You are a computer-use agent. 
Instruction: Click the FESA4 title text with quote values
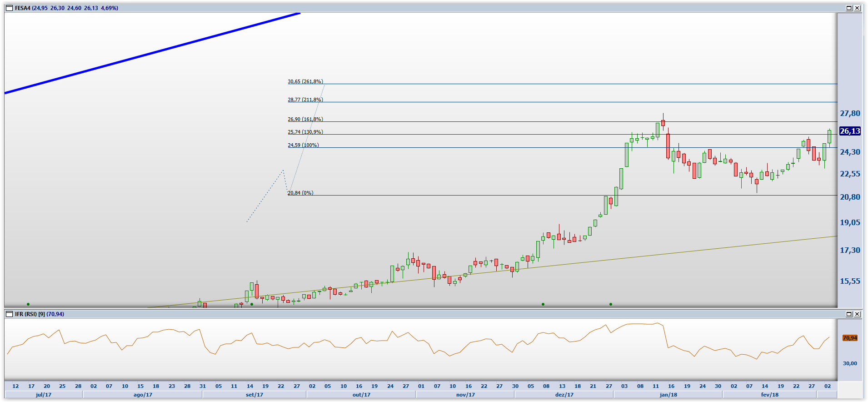tap(66, 8)
